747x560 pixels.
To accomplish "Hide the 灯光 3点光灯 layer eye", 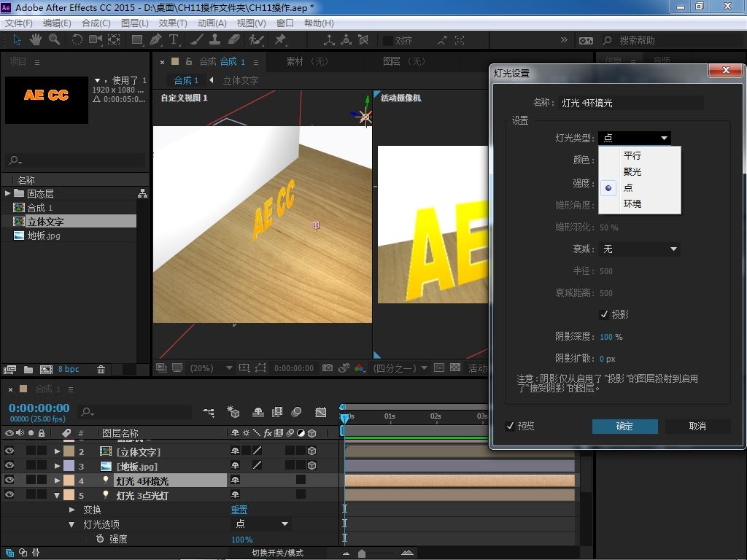I will click(9, 494).
